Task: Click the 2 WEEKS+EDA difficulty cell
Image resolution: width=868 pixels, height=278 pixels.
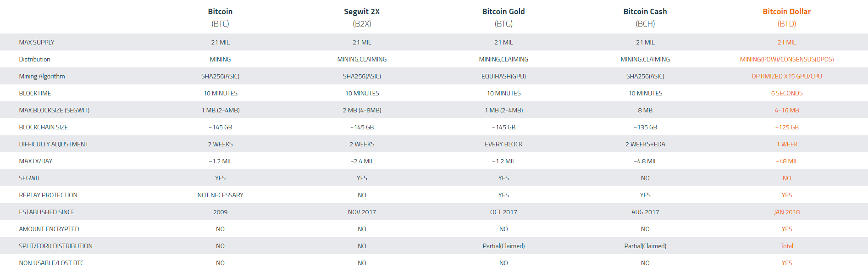Action: click(x=645, y=144)
